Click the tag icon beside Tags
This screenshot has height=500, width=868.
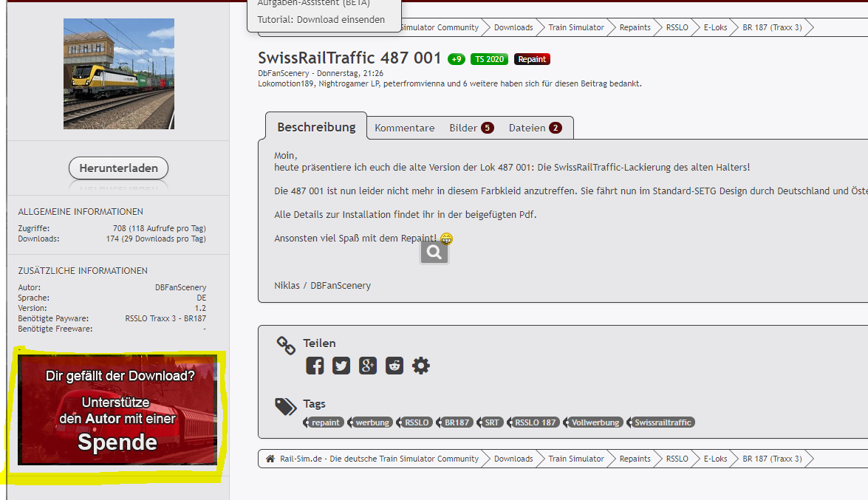pos(286,406)
